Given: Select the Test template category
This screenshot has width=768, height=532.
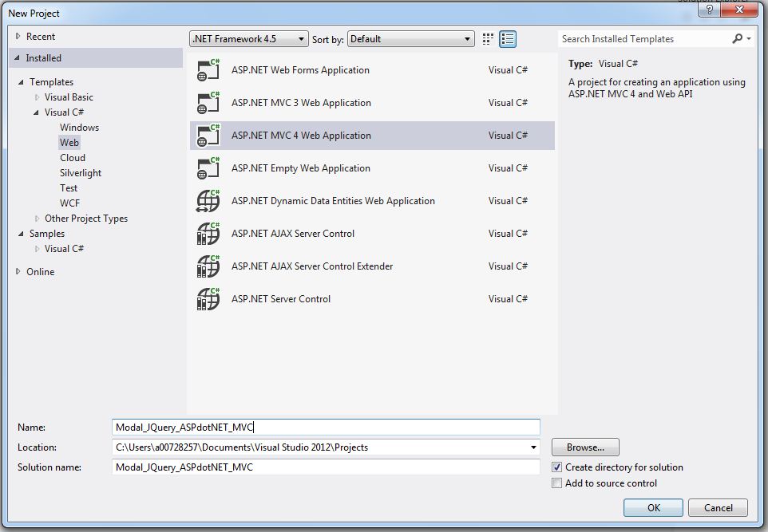Looking at the screenshot, I should [x=69, y=188].
